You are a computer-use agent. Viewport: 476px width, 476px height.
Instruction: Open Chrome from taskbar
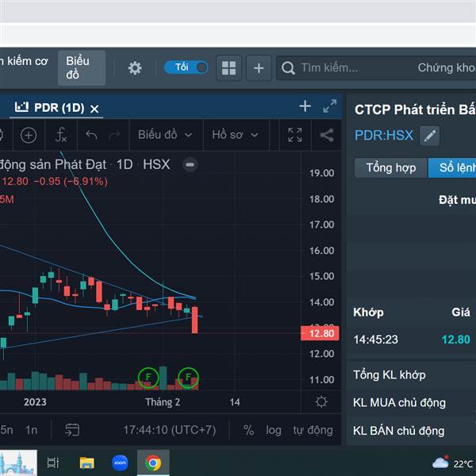[x=153, y=463]
